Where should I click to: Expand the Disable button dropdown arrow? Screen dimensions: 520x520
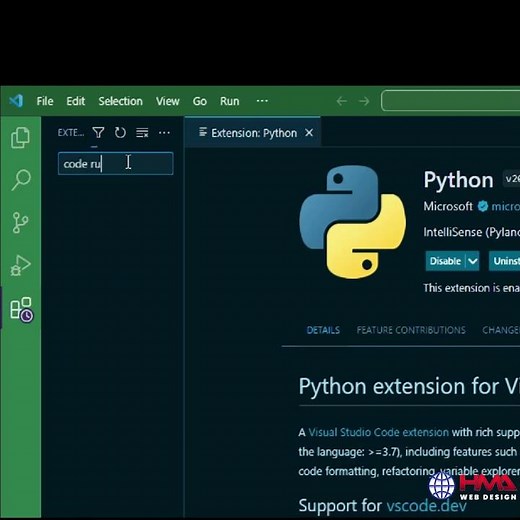(472, 261)
